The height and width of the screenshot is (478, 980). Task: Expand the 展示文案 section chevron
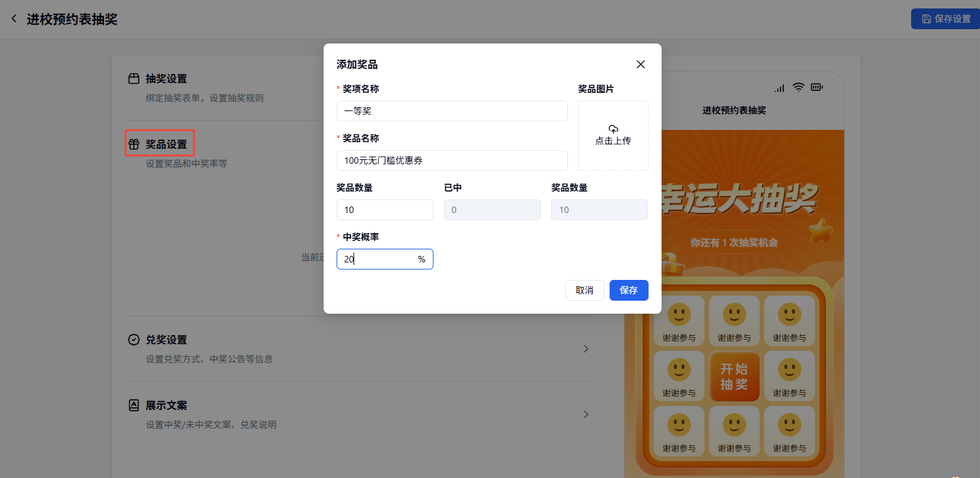coord(586,414)
